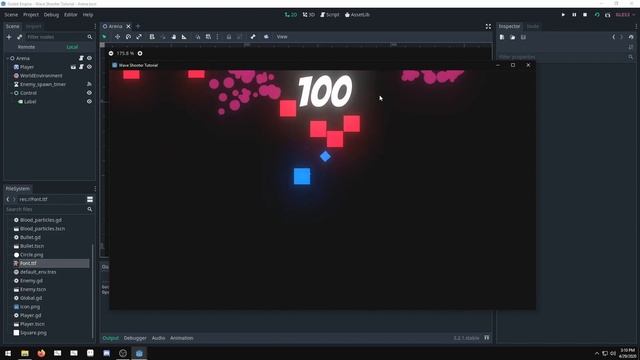
Task: Toggle grid snap in viewport toolbar
Action: click(x=209, y=37)
